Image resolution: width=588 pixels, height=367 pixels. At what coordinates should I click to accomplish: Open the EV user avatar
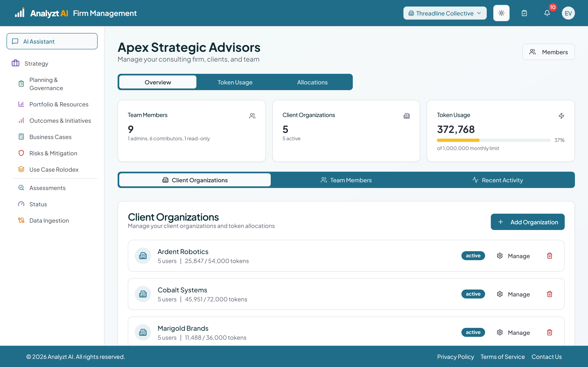[x=568, y=13]
